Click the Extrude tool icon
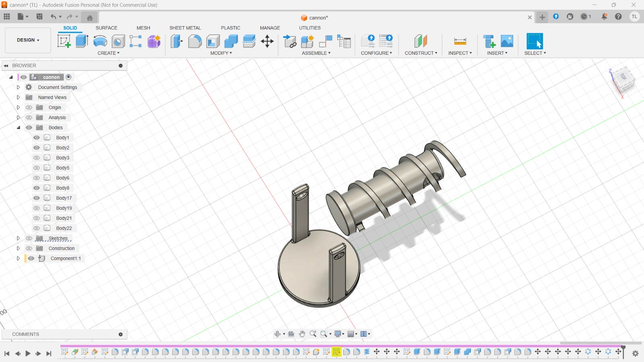 82,41
